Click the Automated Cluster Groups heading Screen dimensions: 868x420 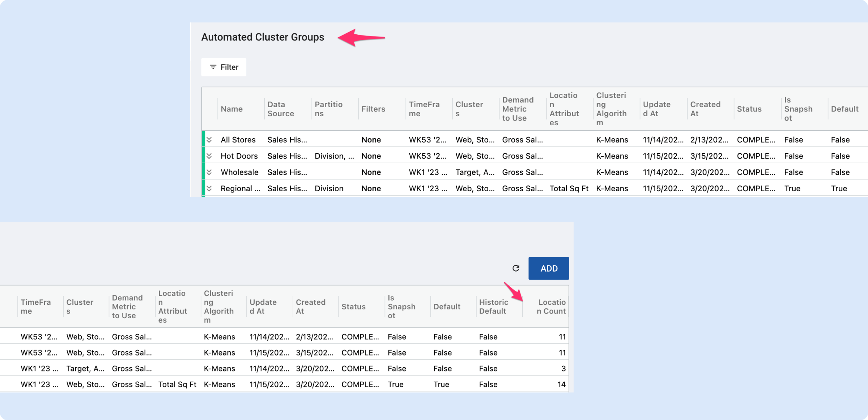click(263, 37)
